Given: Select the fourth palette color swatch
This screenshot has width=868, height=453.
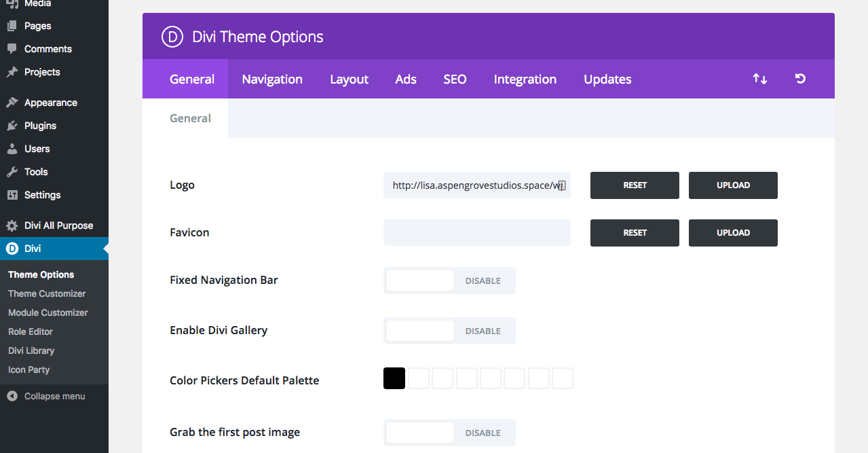Looking at the screenshot, I should [467, 378].
